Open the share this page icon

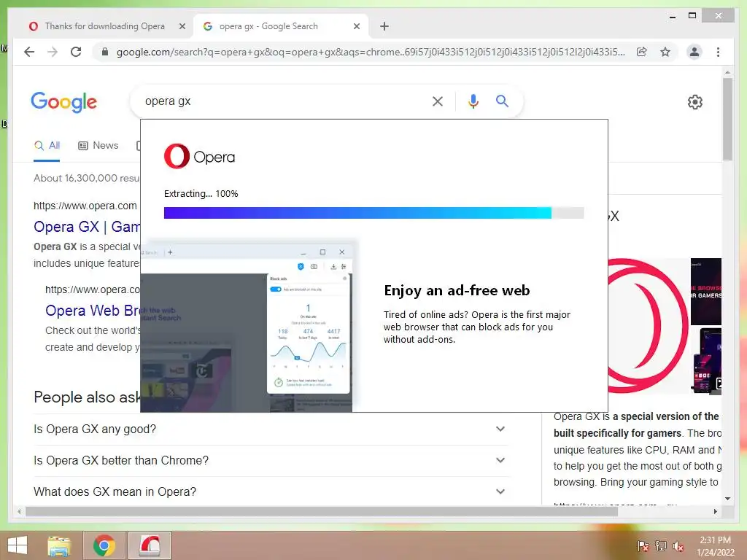pyautogui.click(x=642, y=52)
